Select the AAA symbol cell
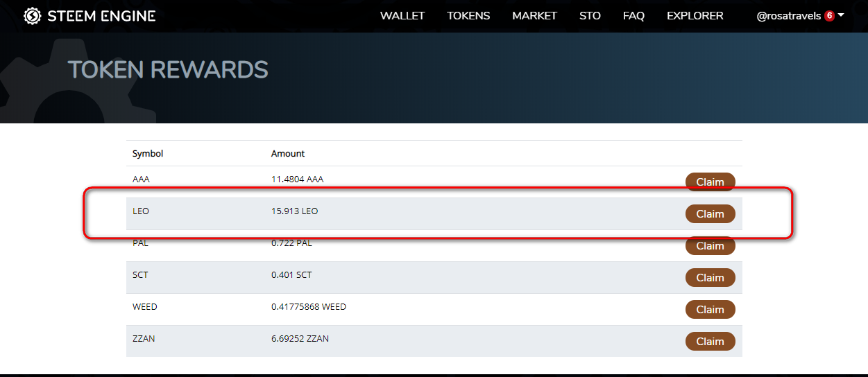 point(141,179)
